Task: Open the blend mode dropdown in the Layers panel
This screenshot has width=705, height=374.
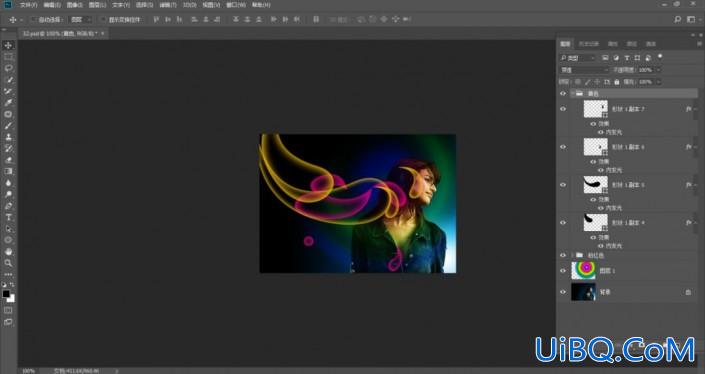Action: (584, 70)
